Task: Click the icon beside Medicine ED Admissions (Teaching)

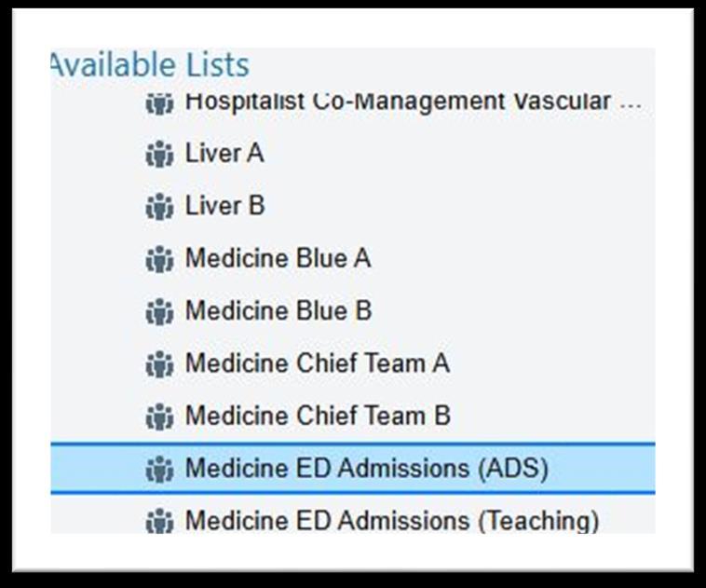Action: coord(159,520)
